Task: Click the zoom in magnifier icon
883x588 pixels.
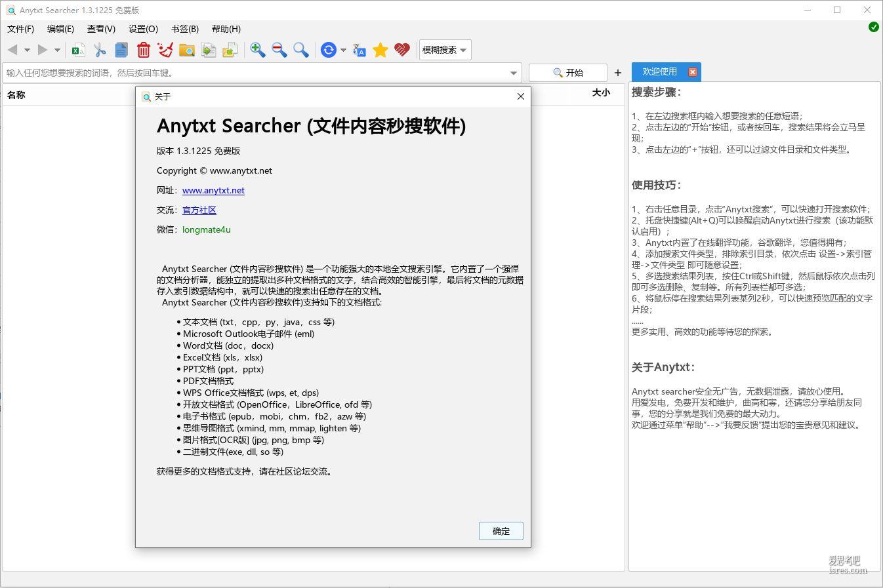Action: pos(258,50)
